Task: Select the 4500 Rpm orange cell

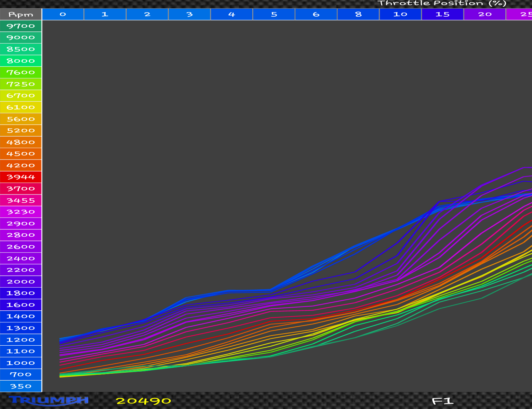Action: click(x=21, y=154)
